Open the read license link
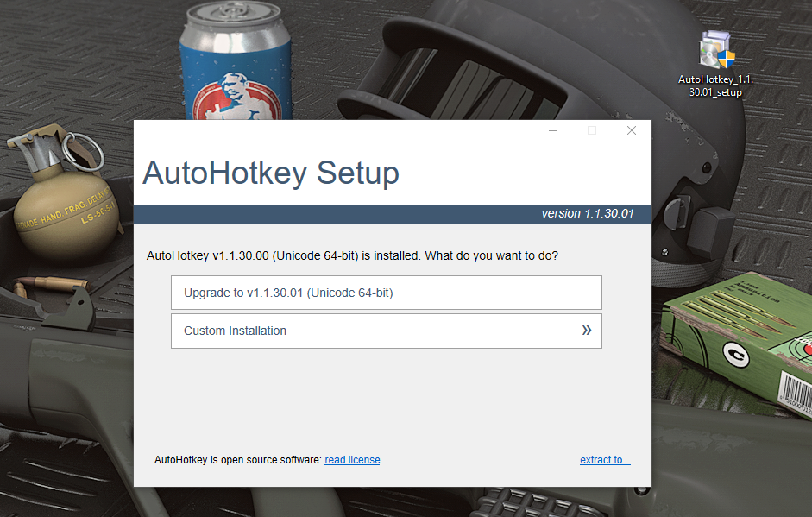Viewport: 812px width, 517px height. pos(352,460)
